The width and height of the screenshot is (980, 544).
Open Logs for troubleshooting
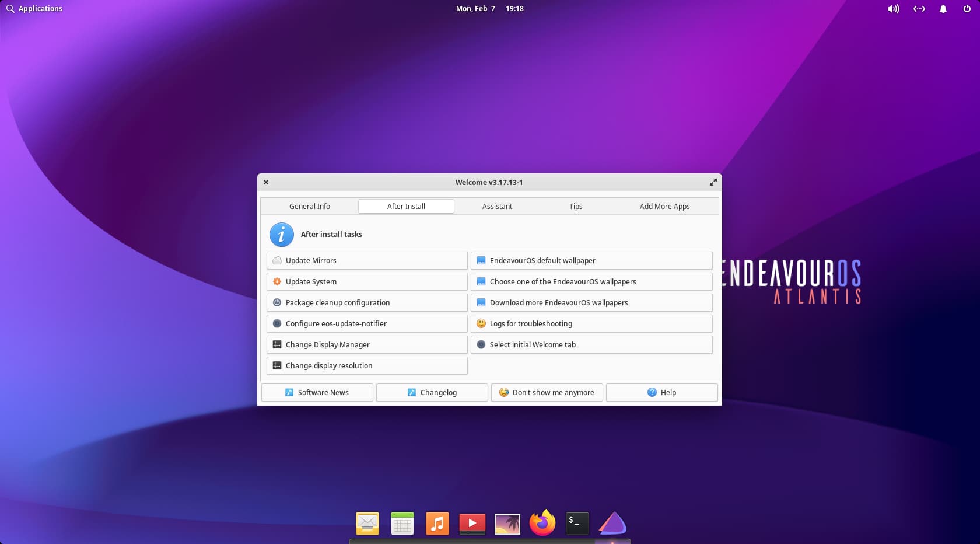point(591,324)
